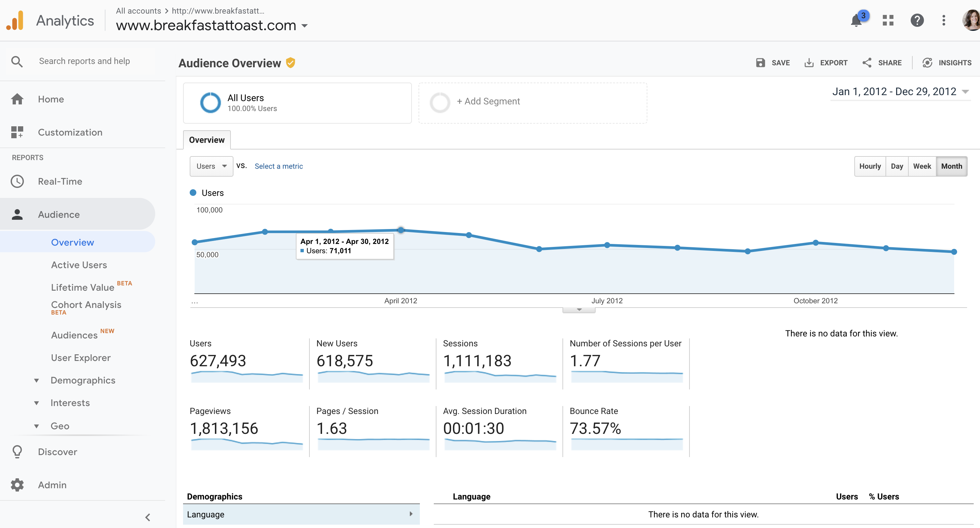The width and height of the screenshot is (980, 528).
Task: Click the Add Segment empty circle
Action: tap(440, 103)
